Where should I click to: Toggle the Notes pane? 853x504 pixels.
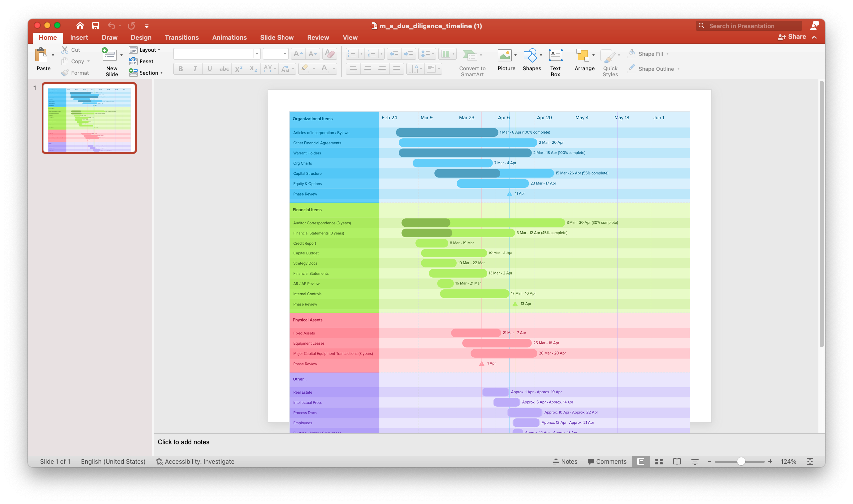click(x=565, y=462)
